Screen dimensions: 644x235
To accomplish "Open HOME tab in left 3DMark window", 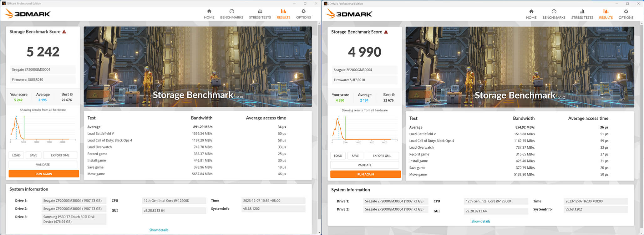I will point(209,14).
